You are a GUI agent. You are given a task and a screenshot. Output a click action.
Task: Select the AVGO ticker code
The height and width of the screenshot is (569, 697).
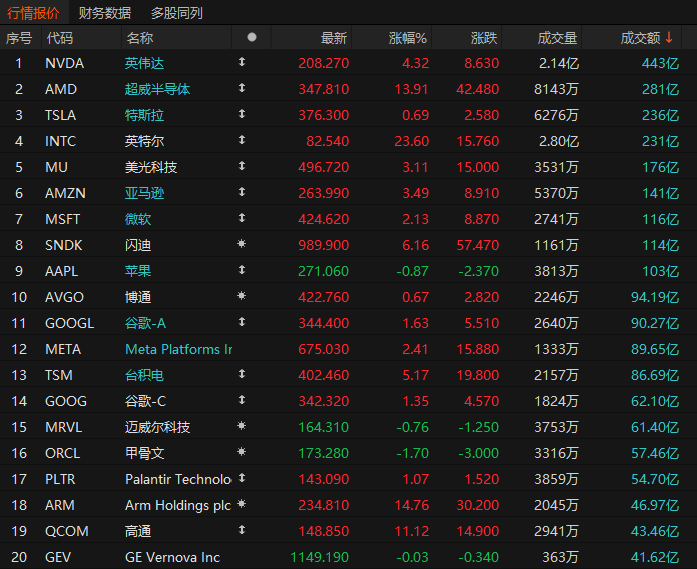[x=64, y=297]
